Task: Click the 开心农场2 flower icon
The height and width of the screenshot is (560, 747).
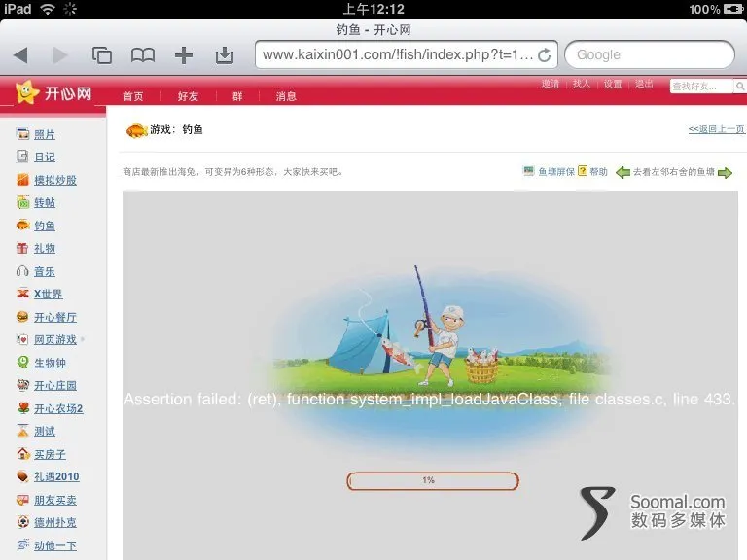Action: [22, 408]
